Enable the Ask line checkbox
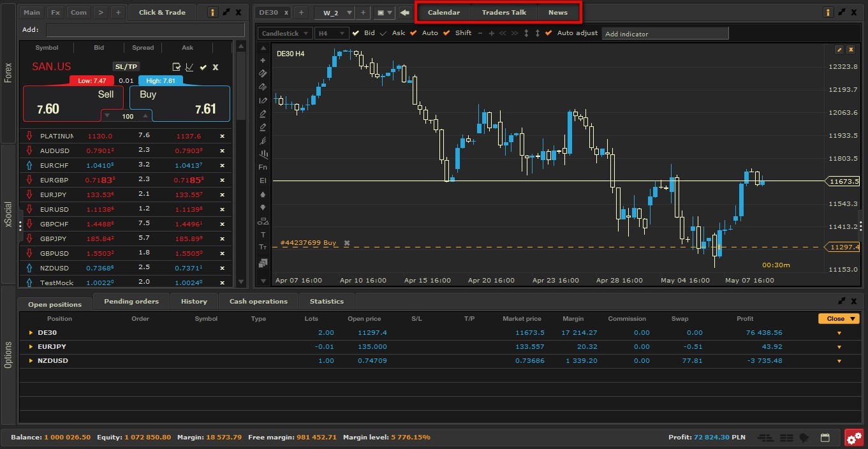Screen dimensions: 868x449 pos(383,33)
